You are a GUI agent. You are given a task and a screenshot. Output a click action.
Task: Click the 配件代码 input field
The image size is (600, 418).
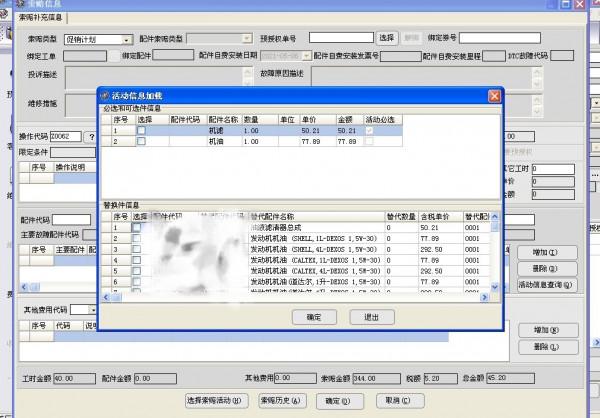coord(72,220)
